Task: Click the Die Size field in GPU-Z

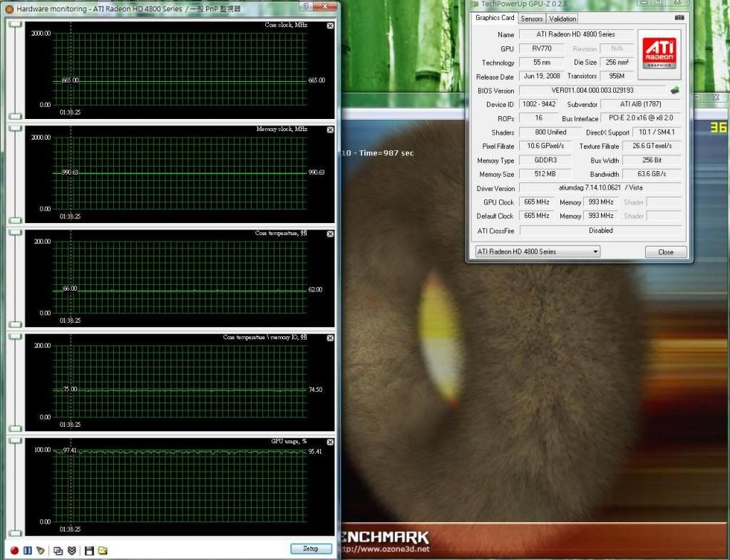Action: (617, 62)
